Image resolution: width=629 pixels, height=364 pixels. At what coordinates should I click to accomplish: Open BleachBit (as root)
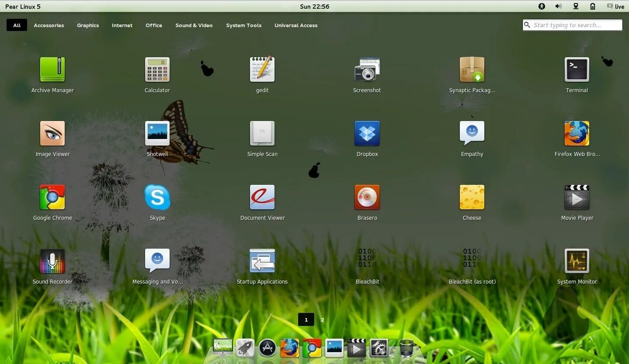pyautogui.click(x=472, y=259)
